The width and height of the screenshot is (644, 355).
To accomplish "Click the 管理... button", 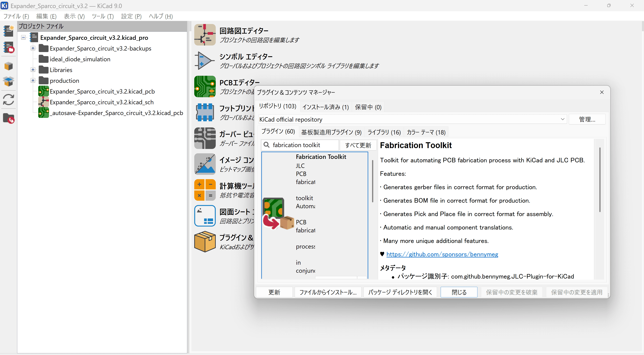I will (x=587, y=119).
